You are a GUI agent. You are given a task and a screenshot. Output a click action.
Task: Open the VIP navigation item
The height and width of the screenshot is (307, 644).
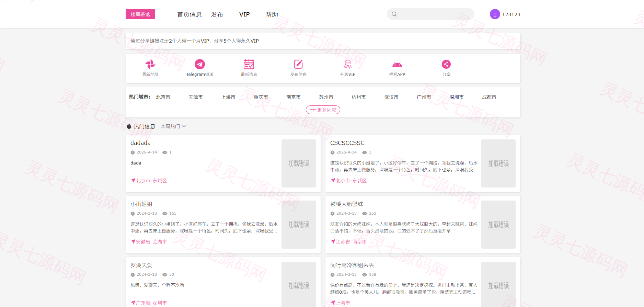[244, 14]
